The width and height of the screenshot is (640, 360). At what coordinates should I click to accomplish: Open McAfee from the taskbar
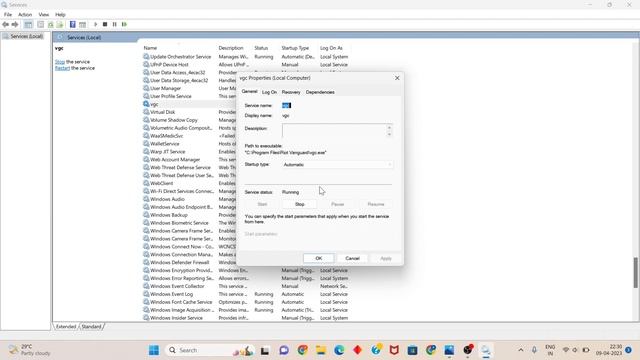pos(394,350)
